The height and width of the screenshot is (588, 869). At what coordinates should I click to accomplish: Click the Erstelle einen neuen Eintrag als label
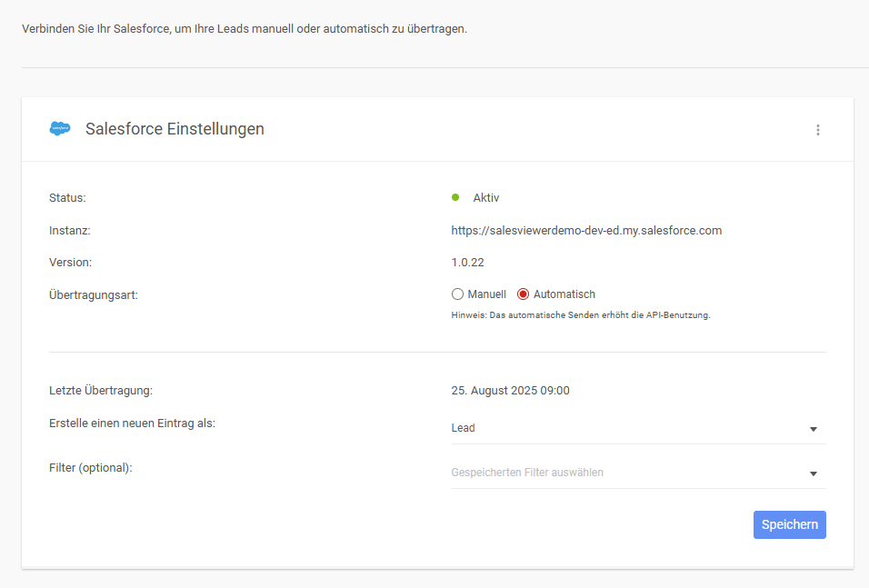click(x=132, y=423)
